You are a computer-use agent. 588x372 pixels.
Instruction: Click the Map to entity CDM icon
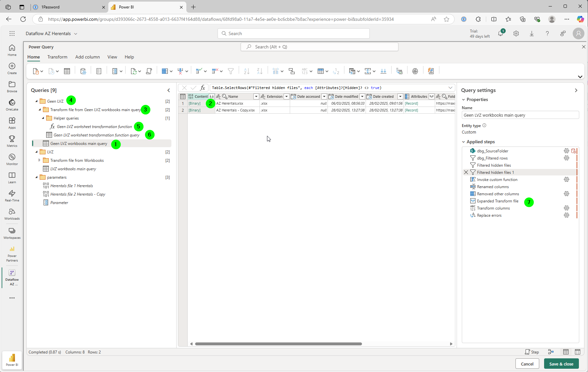click(399, 71)
